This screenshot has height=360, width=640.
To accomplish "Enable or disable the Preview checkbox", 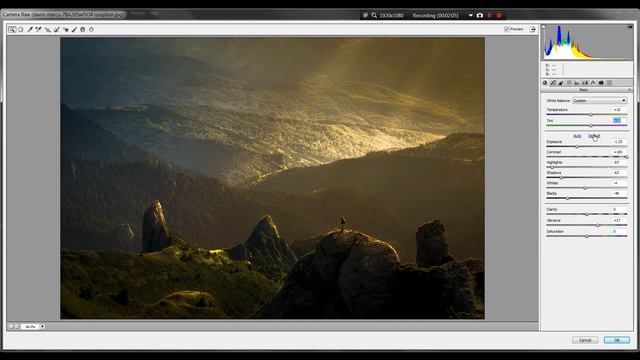I will coord(507,29).
